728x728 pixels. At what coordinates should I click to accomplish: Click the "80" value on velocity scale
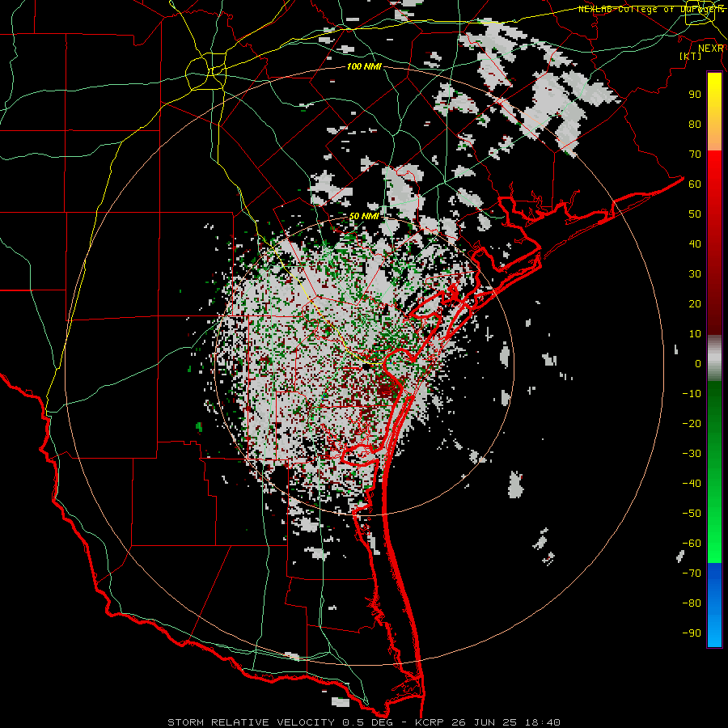click(x=695, y=124)
